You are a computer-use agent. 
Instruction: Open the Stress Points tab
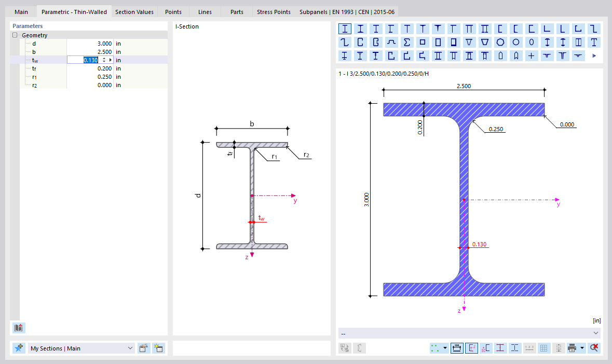[274, 11]
